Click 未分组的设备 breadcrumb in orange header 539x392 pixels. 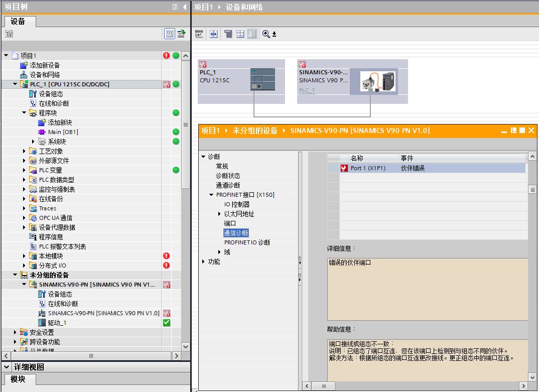pyautogui.click(x=255, y=130)
